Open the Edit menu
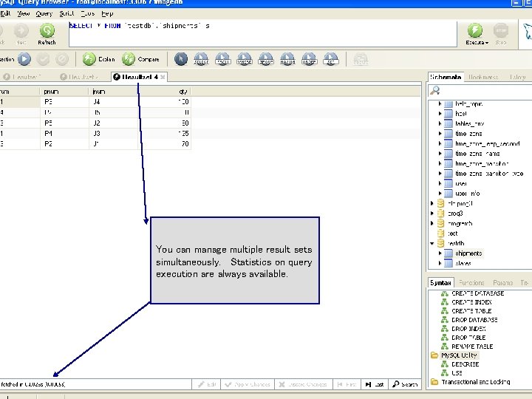Viewport: 532px width, 399px height. 5,13
